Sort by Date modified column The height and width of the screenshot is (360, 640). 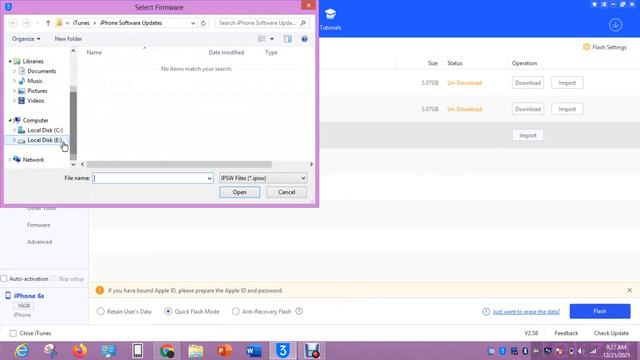pos(226,52)
